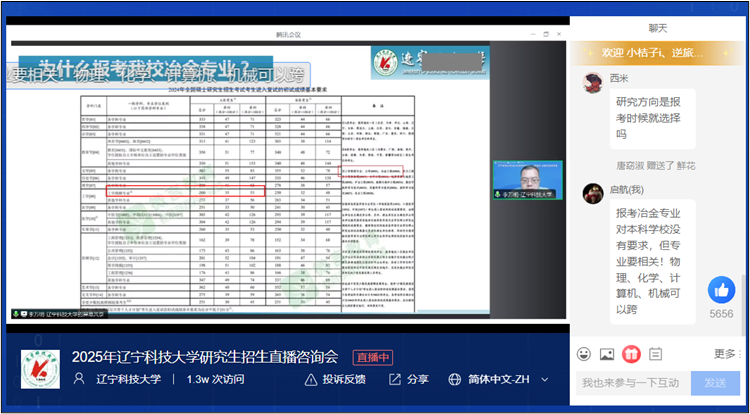
Task: Click 西米's avatar in chat
Action: tap(591, 79)
